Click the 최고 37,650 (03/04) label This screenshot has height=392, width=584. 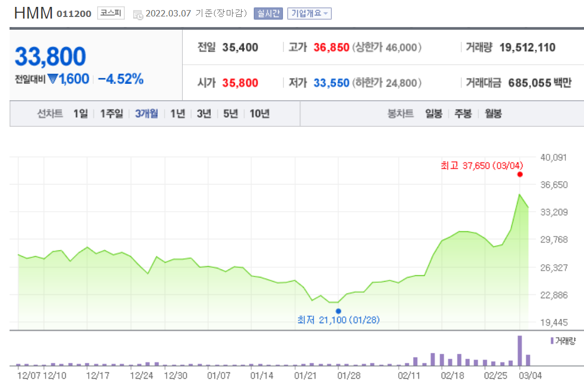point(482,165)
